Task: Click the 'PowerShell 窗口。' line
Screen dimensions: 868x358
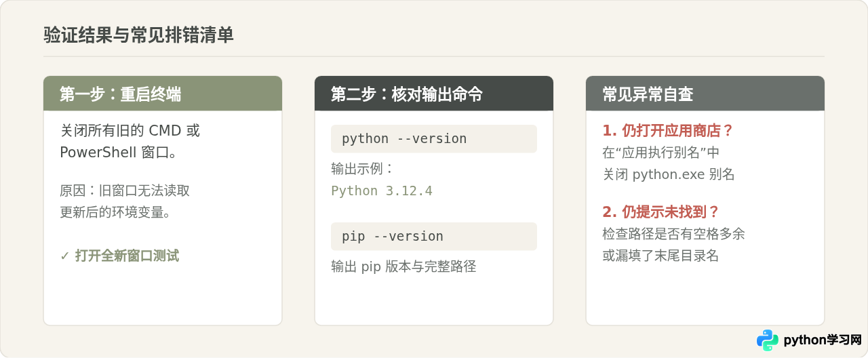Action: click(119, 153)
